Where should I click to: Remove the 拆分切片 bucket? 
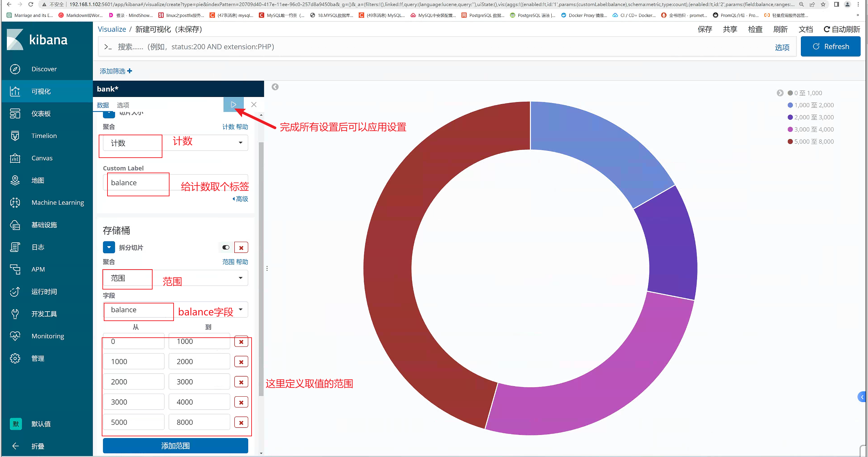[241, 247]
